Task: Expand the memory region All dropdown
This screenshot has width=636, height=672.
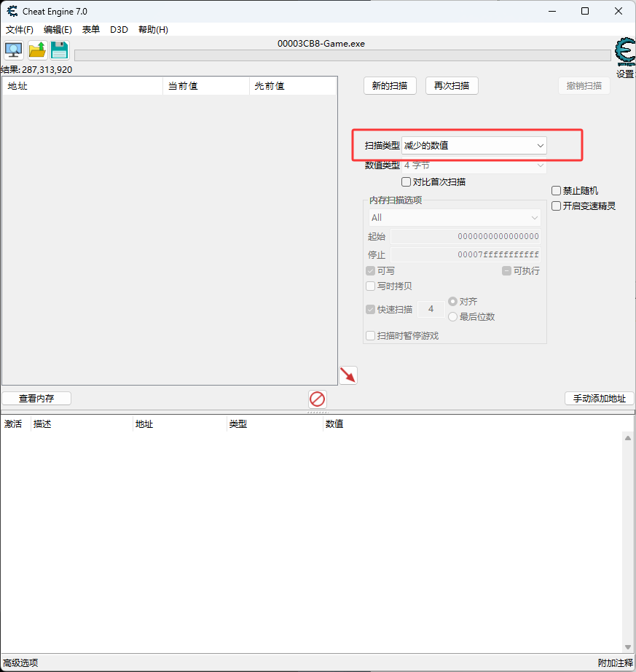Action: (455, 218)
